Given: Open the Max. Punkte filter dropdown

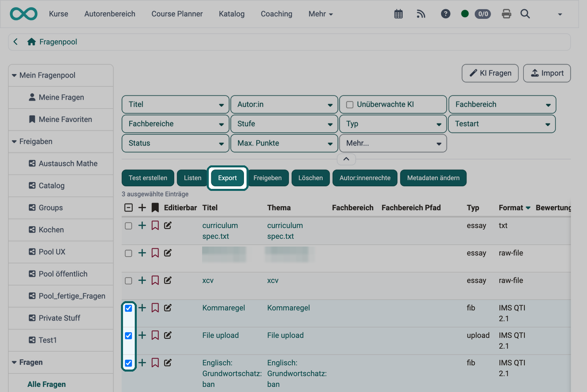Looking at the screenshot, I should point(284,143).
